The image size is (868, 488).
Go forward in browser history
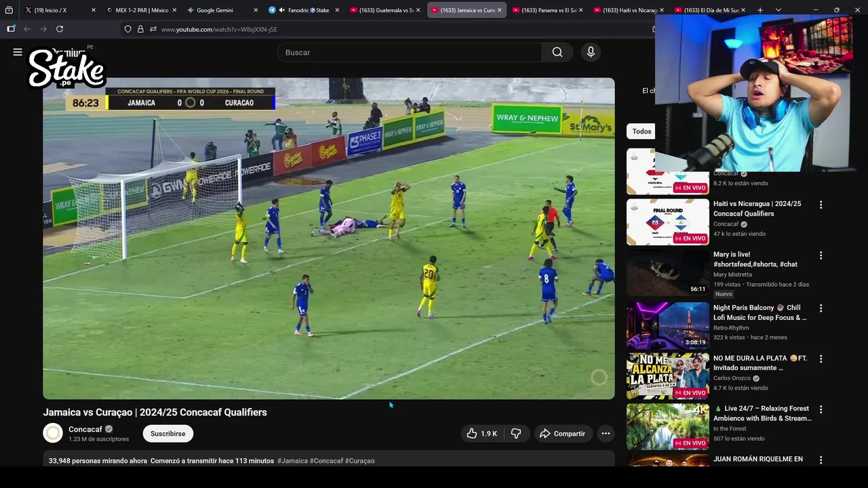43,29
